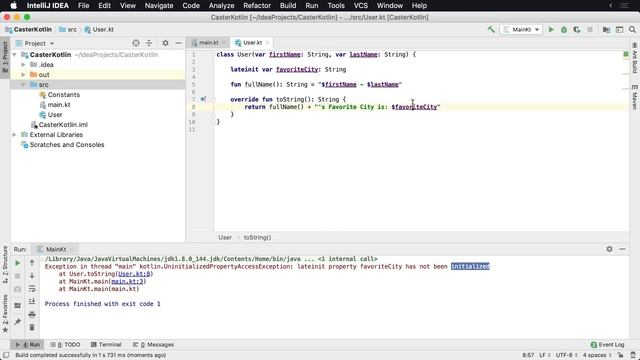
Task: Expand External Libraries
Action: click(14, 135)
